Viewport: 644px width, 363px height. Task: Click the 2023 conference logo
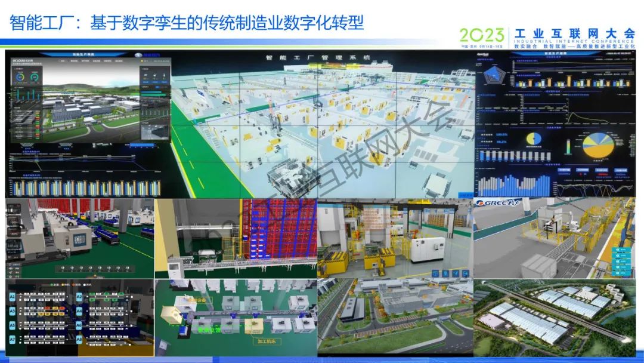point(482,35)
